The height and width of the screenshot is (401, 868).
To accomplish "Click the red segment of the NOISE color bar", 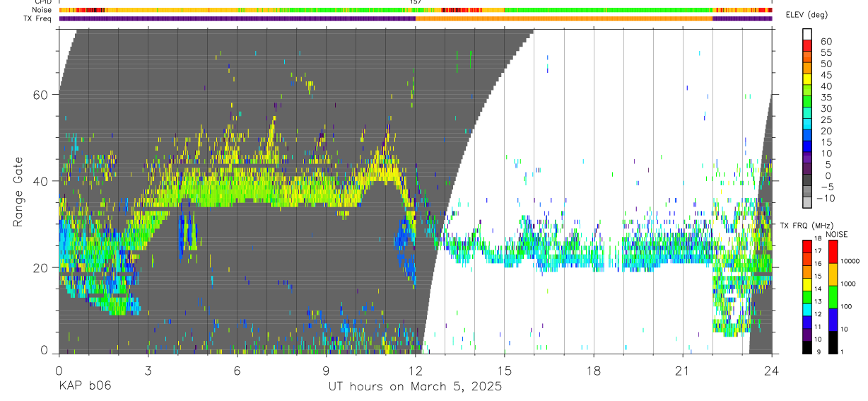I will point(833,251).
